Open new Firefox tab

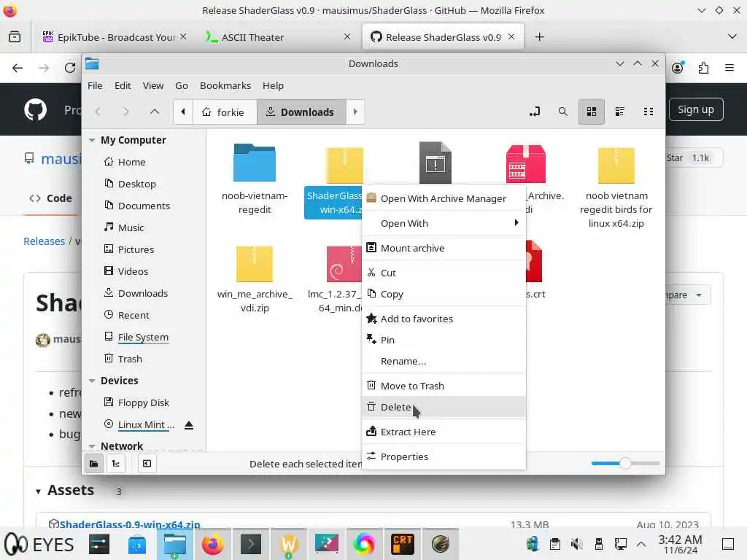539,37
